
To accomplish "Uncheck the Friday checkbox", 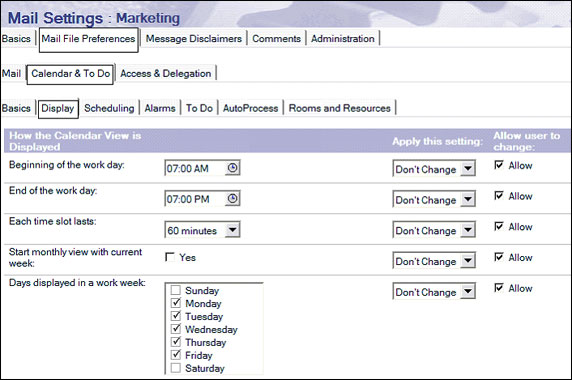I will 176,355.
